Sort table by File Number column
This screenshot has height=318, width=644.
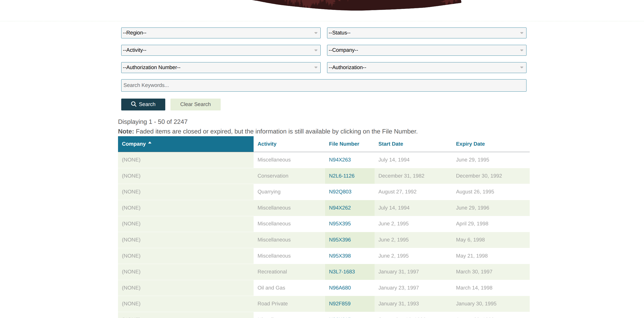click(x=344, y=144)
